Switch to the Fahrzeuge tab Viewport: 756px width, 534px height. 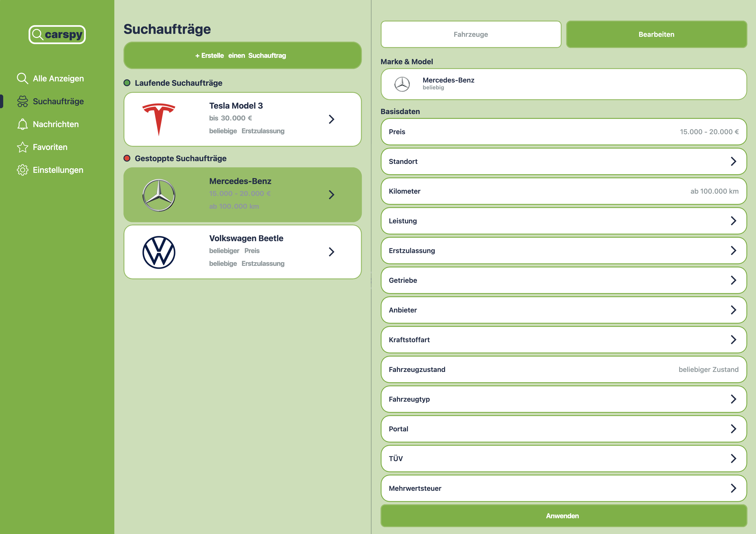471,34
